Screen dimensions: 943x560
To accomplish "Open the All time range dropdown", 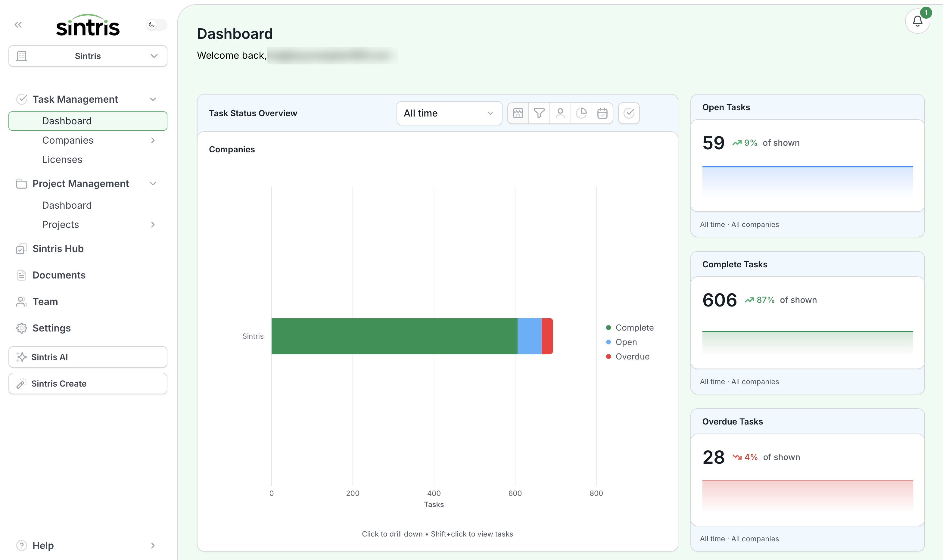I will coord(449,113).
